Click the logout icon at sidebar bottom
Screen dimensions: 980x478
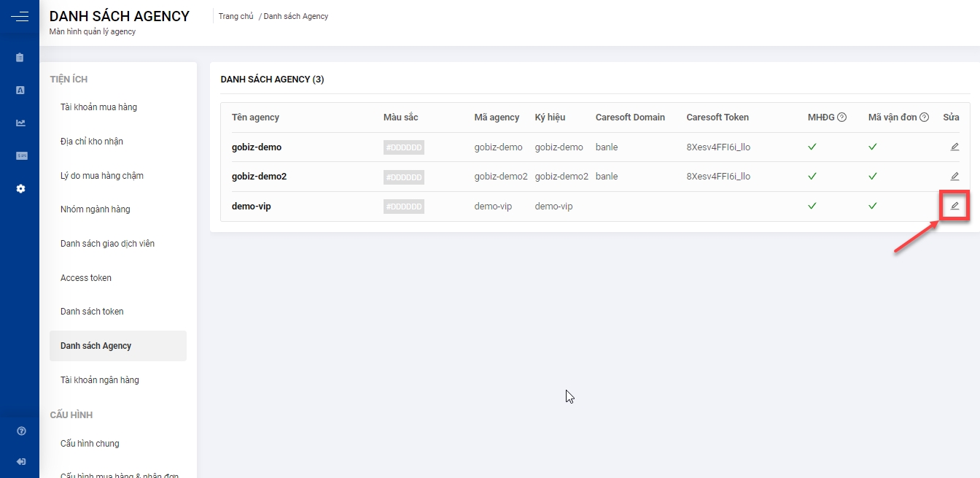(20, 461)
